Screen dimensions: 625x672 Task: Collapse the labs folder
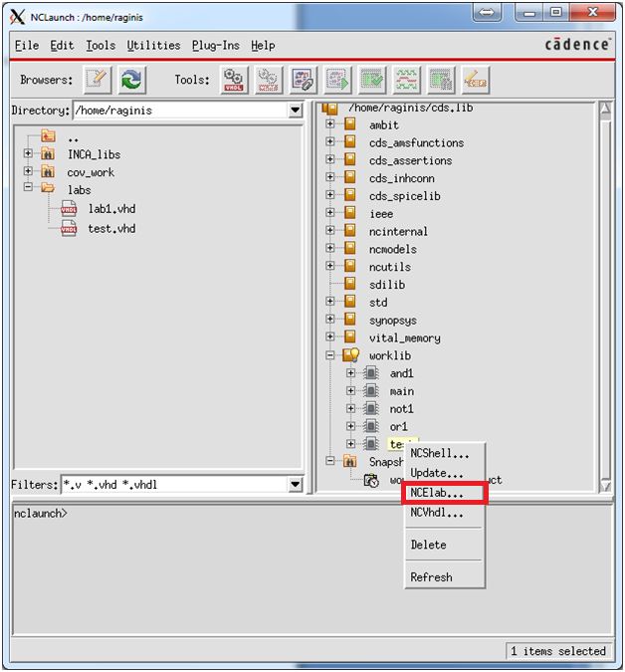pyautogui.click(x=28, y=187)
